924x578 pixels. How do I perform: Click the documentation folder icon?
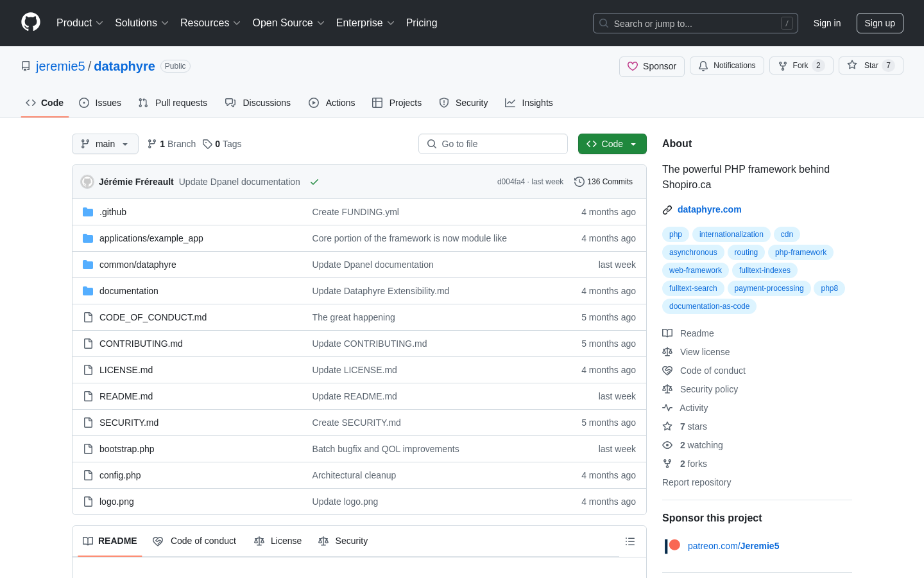coord(88,291)
